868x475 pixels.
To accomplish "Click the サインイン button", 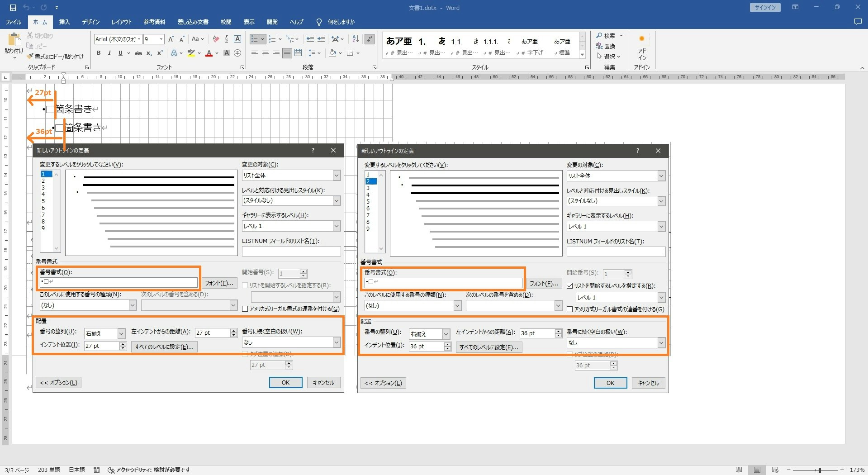I will click(x=765, y=8).
